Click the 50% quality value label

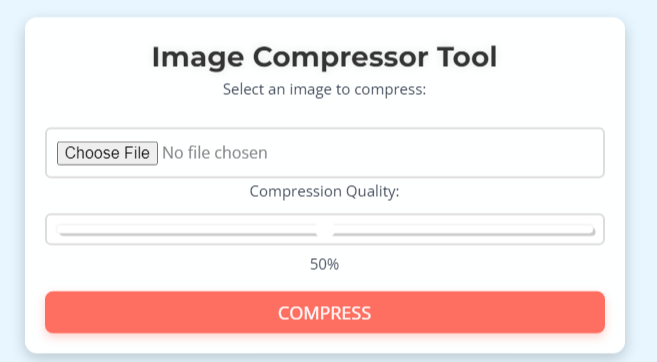[x=324, y=264]
